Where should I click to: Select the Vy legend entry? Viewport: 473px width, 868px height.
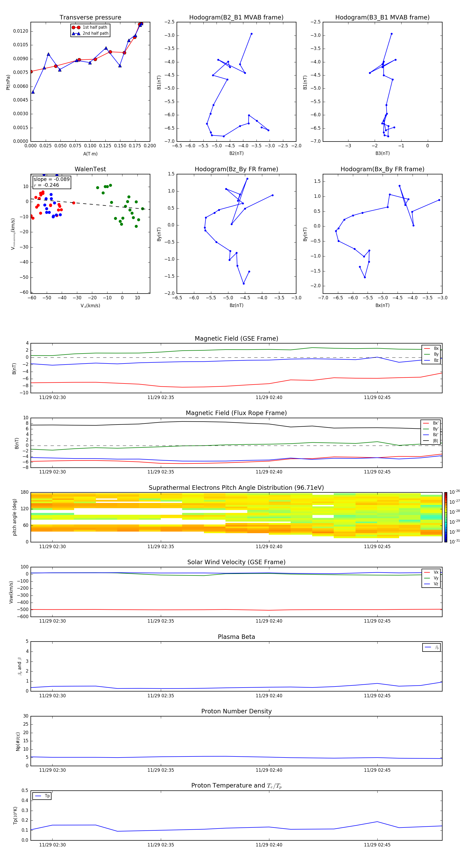431,578
